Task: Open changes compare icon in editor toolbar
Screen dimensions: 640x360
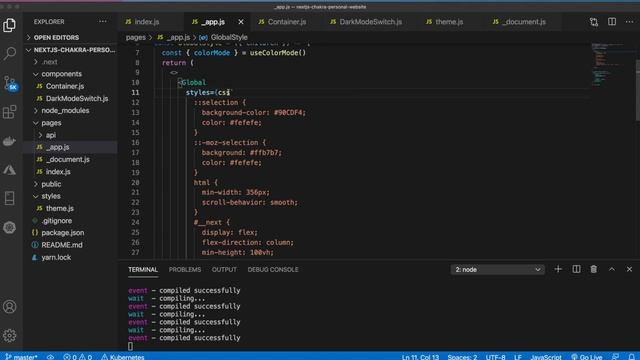Action: click(x=594, y=22)
